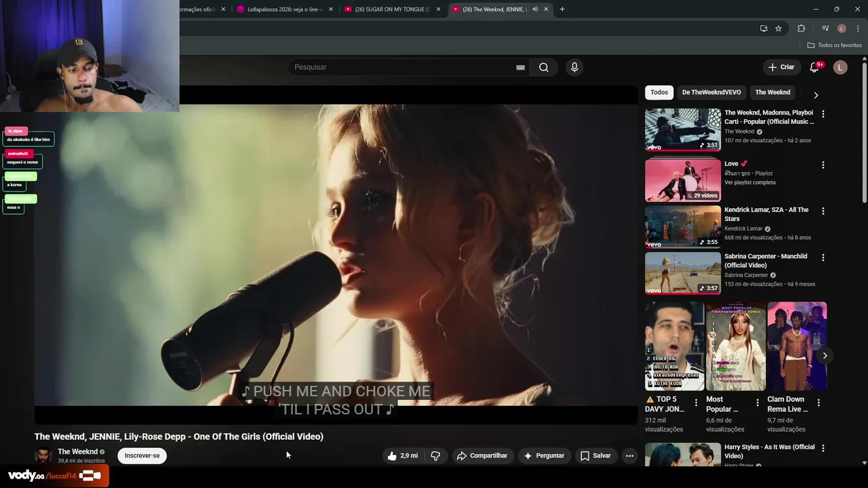The image size is (868, 488).
Task: Open The Weeknd channel name link
Action: click(x=77, y=451)
